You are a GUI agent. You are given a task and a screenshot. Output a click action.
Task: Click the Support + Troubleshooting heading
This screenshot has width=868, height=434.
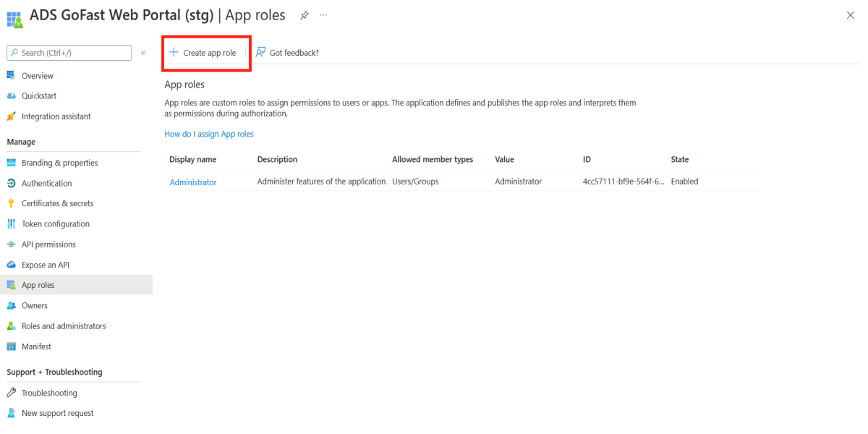point(54,372)
